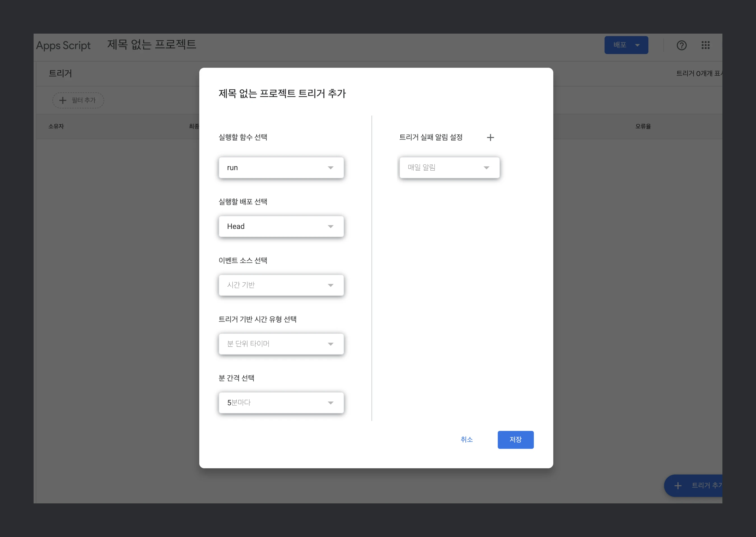This screenshot has width=756, height=537.
Task: Click the plus icon to add failure notification
Action: pyautogui.click(x=490, y=138)
